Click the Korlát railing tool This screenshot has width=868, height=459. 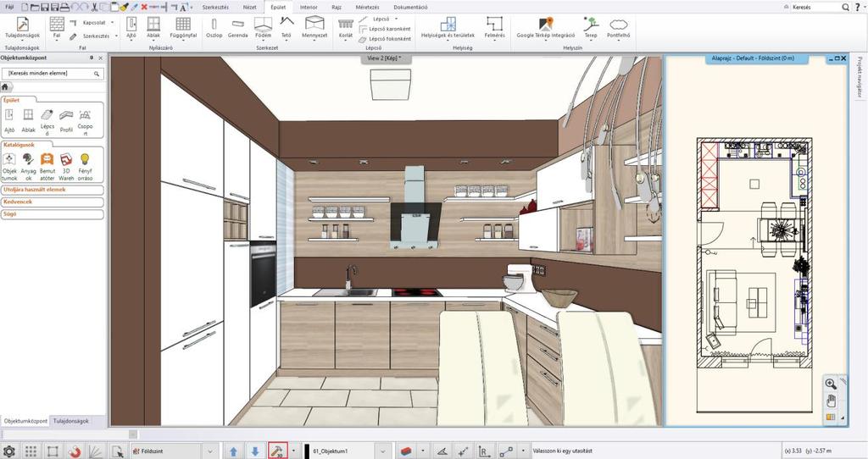[x=346, y=27]
